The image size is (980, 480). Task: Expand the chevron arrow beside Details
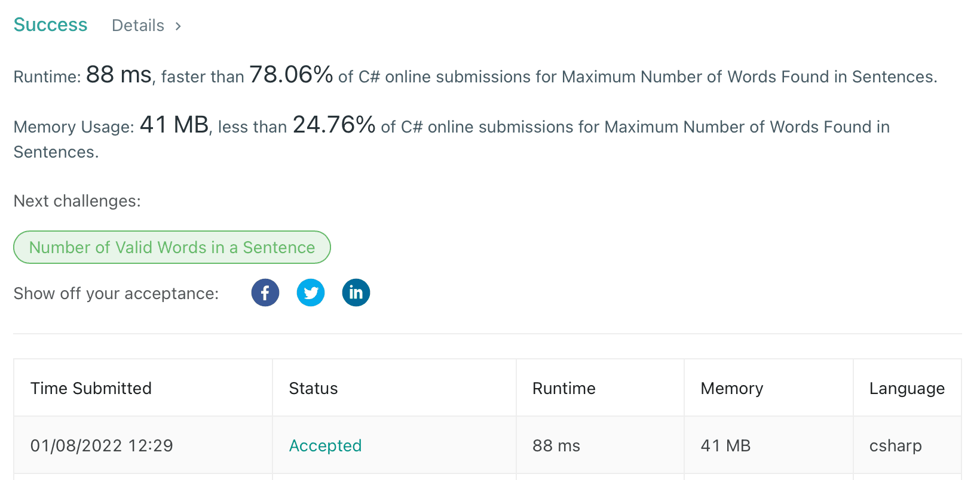pos(178,26)
